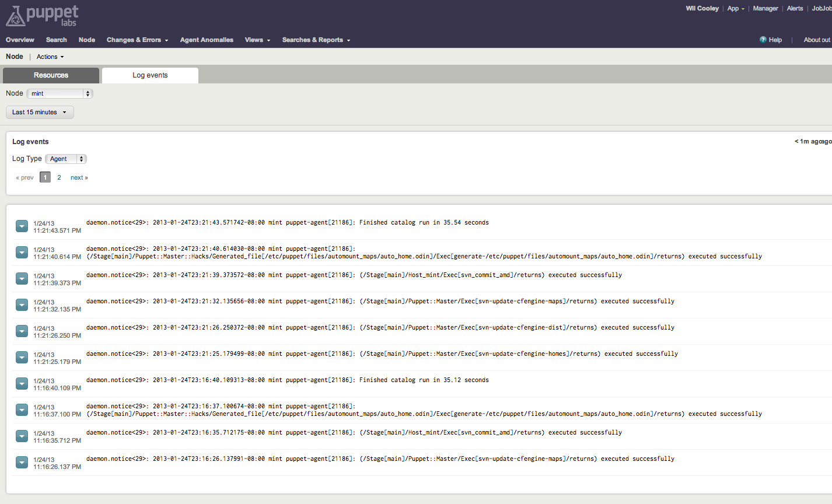Click the 11:16:35 svn_commit_amd log message
Viewport: 832px width, 504px height.
[x=354, y=432]
